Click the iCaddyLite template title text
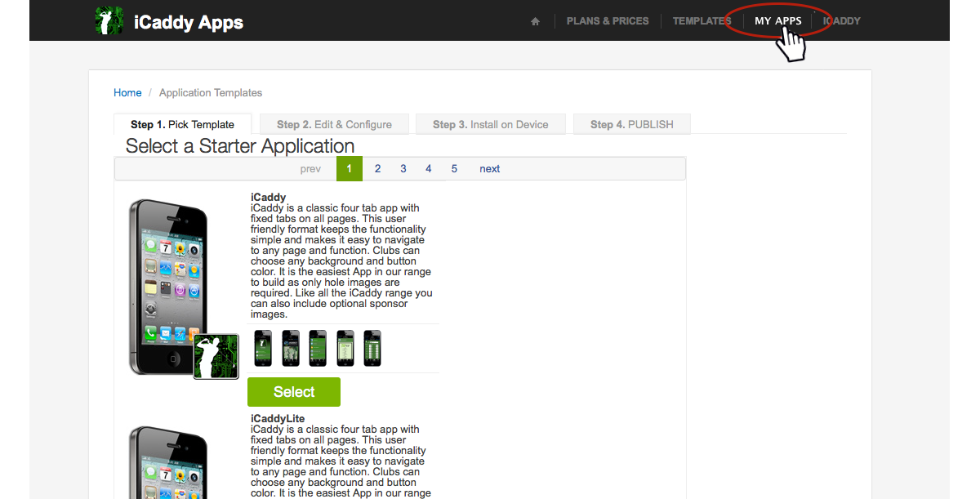This screenshot has height=499, width=980. (x=278, y=419)
